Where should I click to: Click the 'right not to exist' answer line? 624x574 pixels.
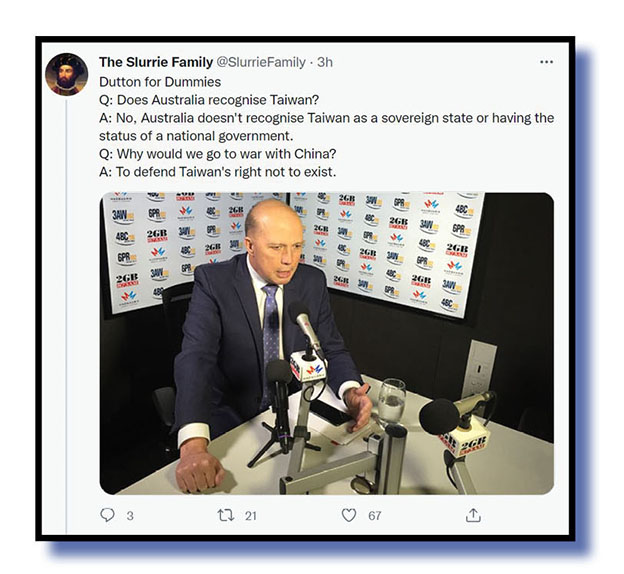218,172
